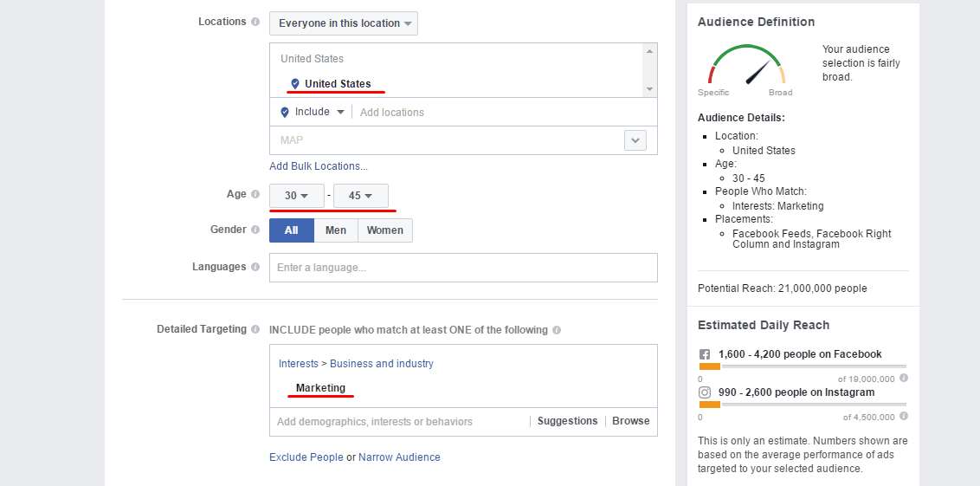Viewport: 980px width, 486px height.
Task: Click info icon after 'at least ONE of the following'
Action: click(x=557, y=329)
